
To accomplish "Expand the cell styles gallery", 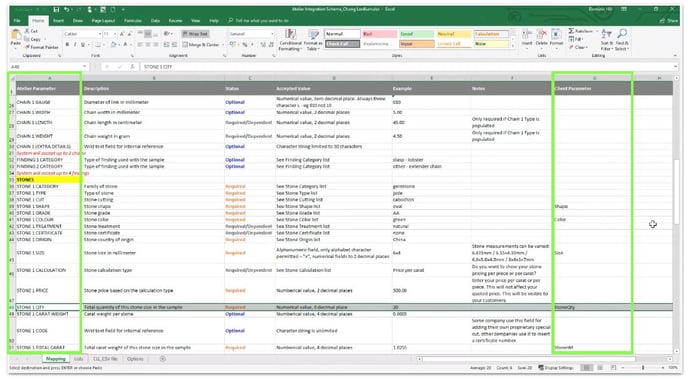I will (513, 46).
